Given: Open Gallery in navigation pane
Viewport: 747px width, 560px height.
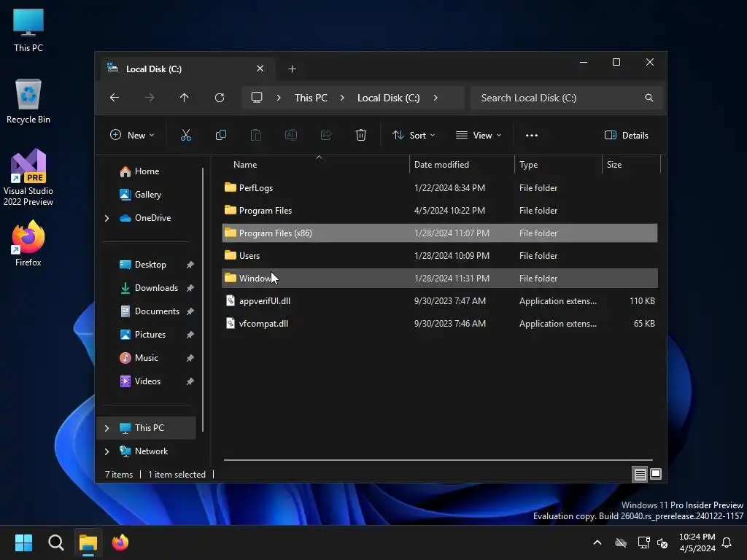Looking at the screenshot, I should point(147,195).
